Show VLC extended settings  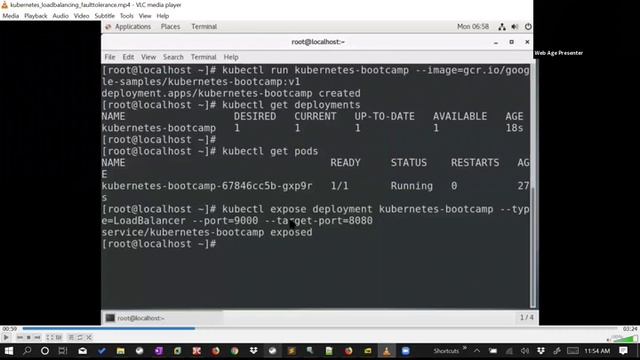[59, 338]
